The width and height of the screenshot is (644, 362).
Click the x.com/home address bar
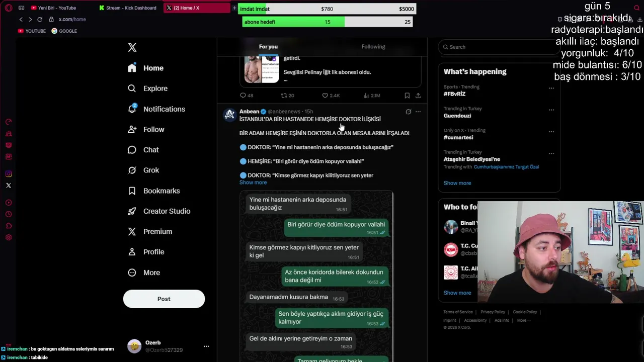(72, 20)
